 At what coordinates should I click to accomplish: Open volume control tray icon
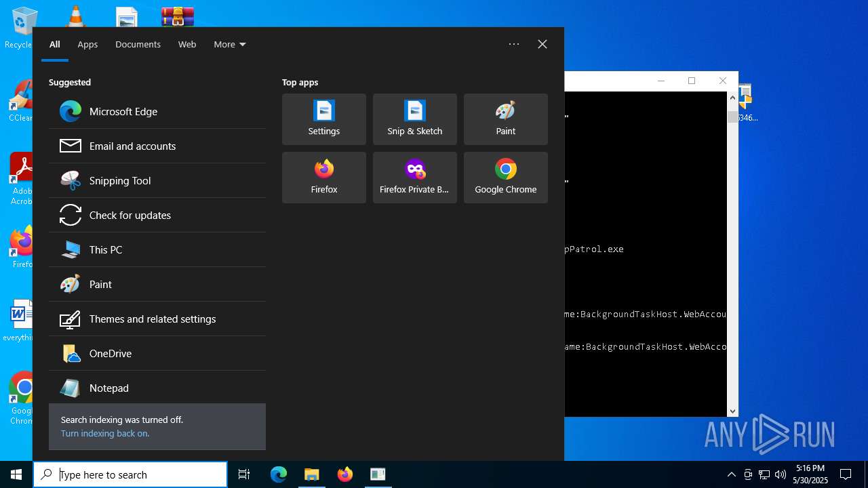[x=780, y=474]
